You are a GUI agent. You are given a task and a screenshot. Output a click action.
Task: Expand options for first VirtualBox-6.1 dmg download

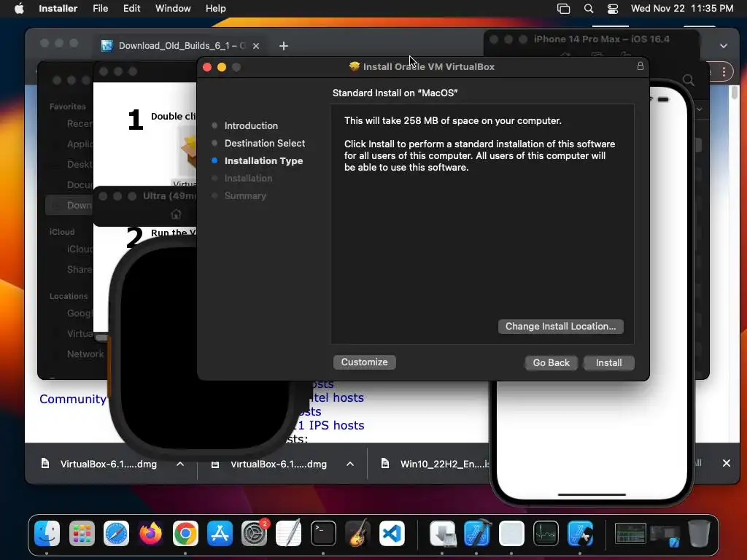180,464
